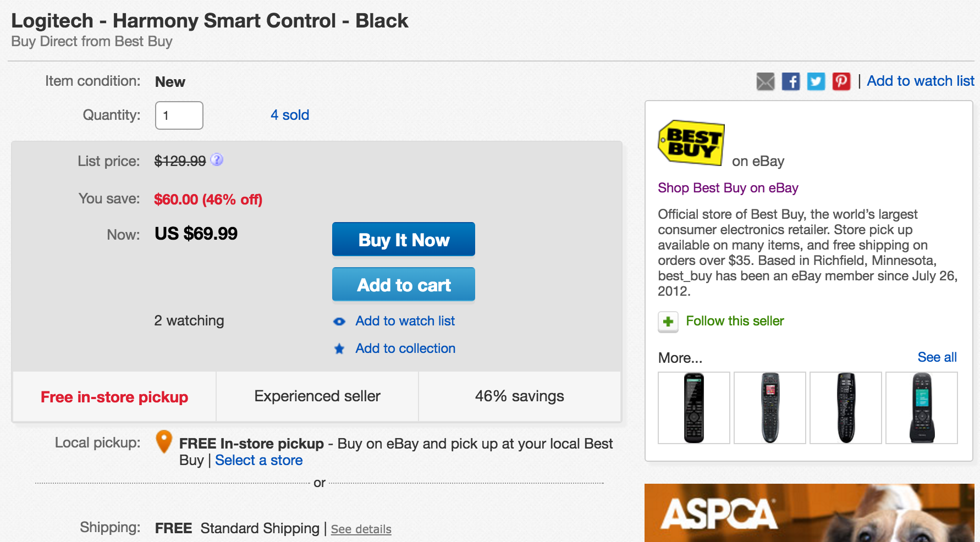The image size is (980, 542).
Task: Click in the Quantity input field
Action: click(x=179, y=115)
